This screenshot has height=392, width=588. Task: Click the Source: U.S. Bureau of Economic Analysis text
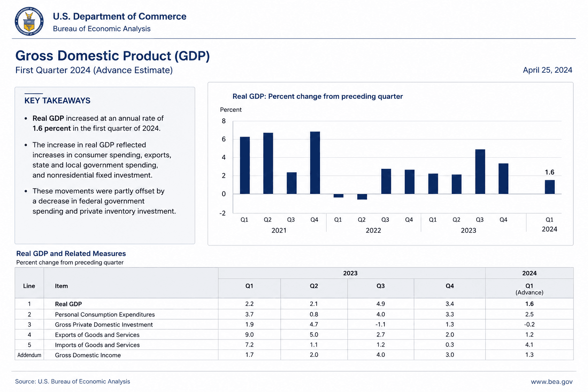pyautogui.click(x=73, y=382)
